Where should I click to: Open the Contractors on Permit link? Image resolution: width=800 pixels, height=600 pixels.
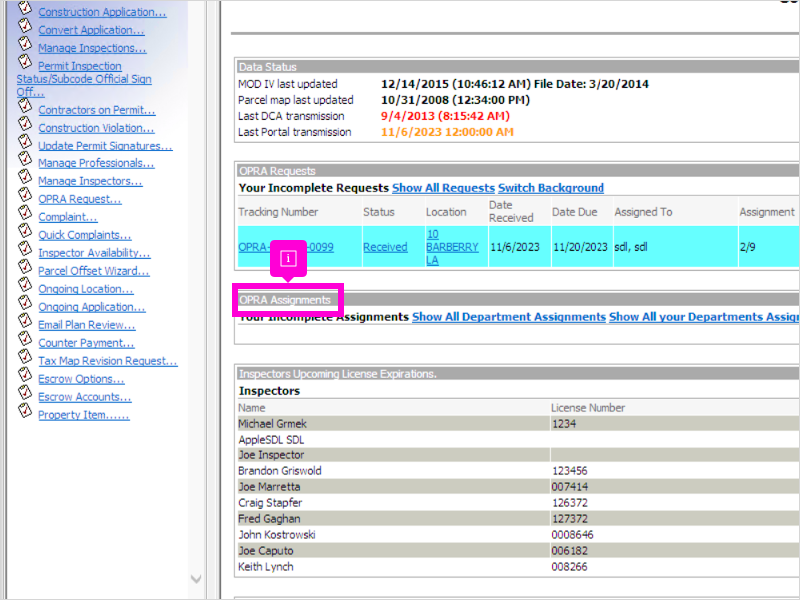pos(96,110)
